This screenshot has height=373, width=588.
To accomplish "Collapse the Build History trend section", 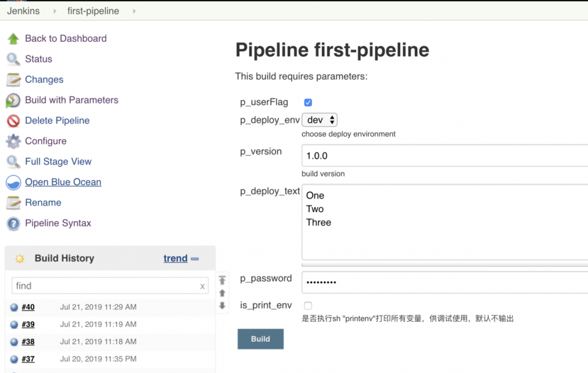I will tap(197, 258).
